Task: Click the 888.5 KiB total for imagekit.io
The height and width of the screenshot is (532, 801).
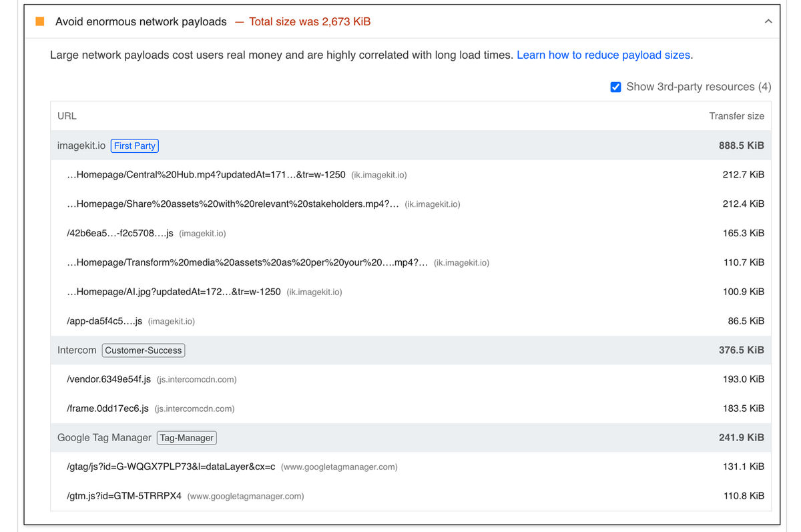Action: (x=742, y=145)
